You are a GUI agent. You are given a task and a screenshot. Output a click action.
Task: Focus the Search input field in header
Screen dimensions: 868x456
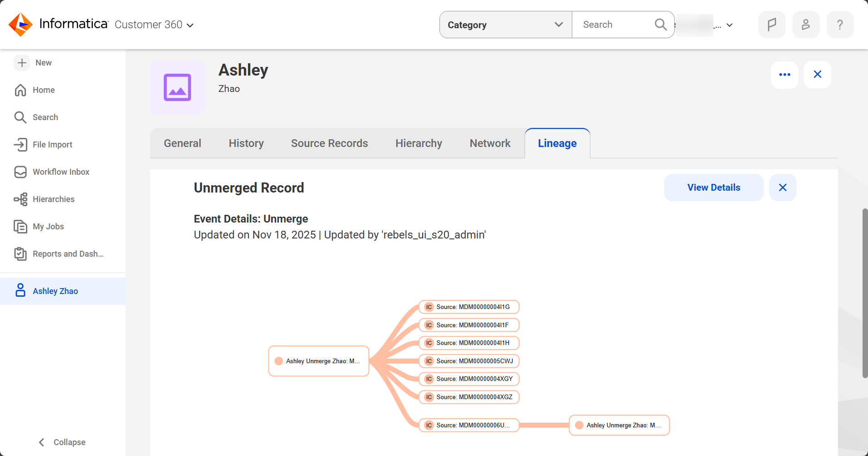click(612, 25)
